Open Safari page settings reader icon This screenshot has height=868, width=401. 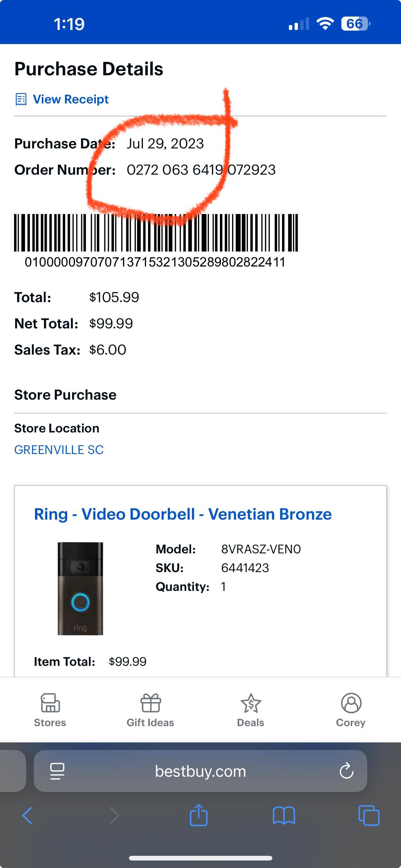pos(57,771)
